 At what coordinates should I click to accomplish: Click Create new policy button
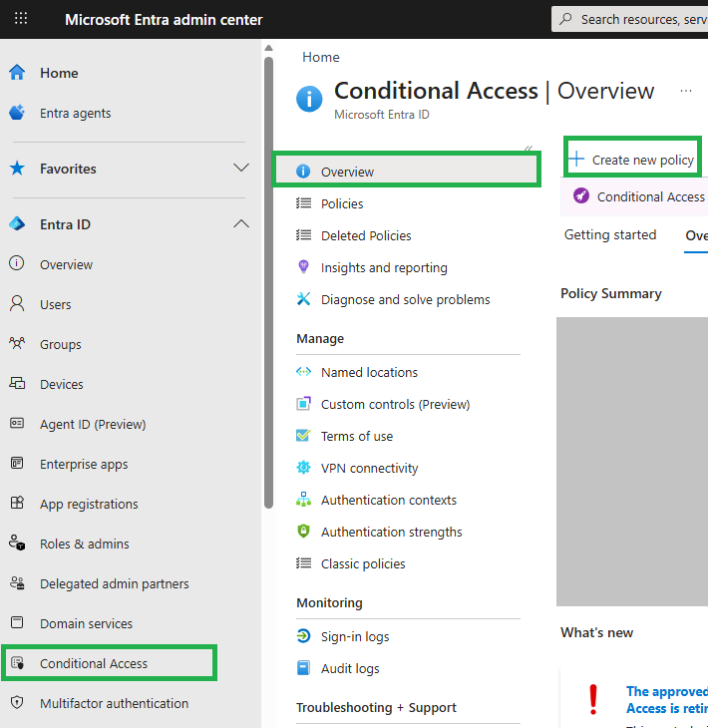[632, 160]
